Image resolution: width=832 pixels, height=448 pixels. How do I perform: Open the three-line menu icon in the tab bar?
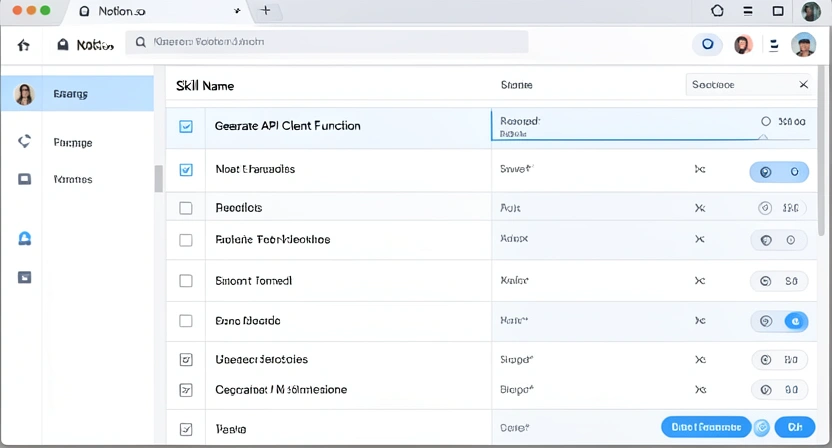[x=748, y=11]
